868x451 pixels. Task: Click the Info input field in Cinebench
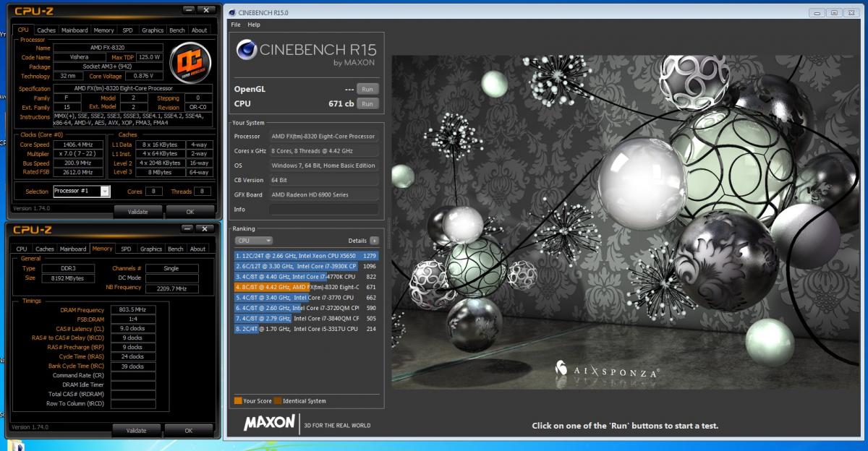pyautogui.click(x=323, y=210)
